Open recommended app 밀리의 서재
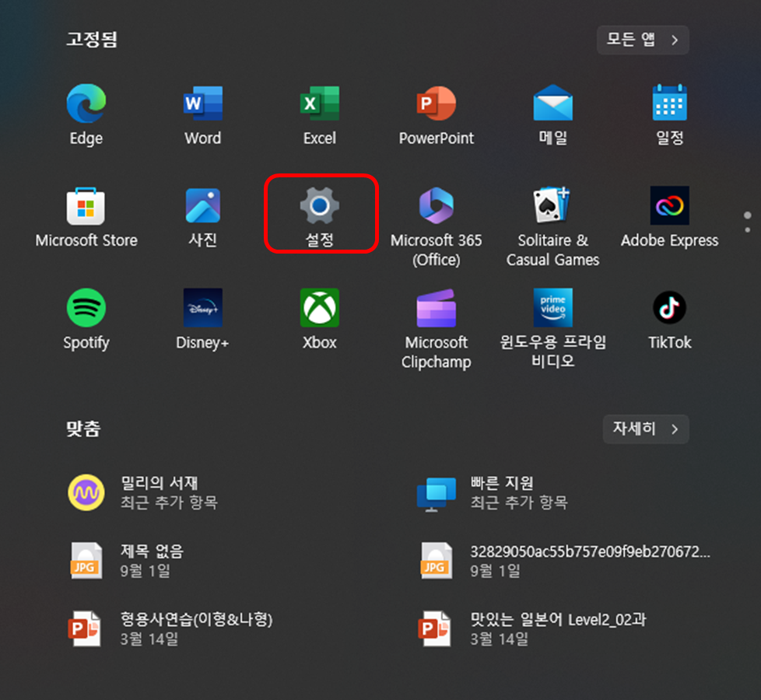 point(143,492)
